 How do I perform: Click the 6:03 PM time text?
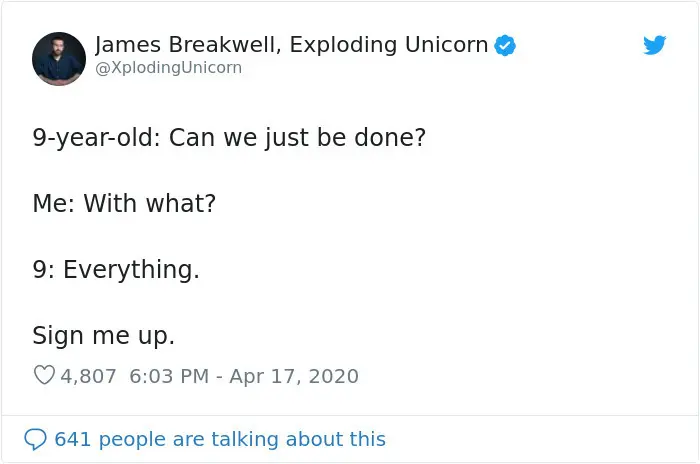[x=168, y=377]
